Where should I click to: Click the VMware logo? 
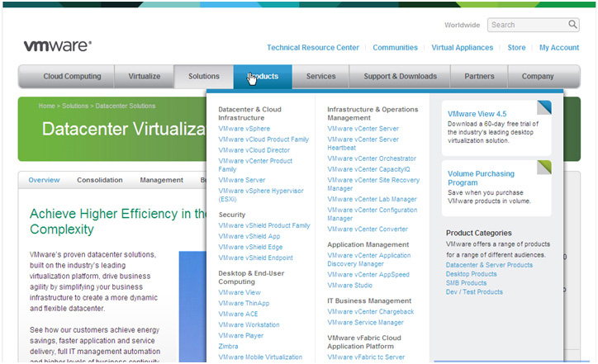pyautogui.click(x=57, y=46)
